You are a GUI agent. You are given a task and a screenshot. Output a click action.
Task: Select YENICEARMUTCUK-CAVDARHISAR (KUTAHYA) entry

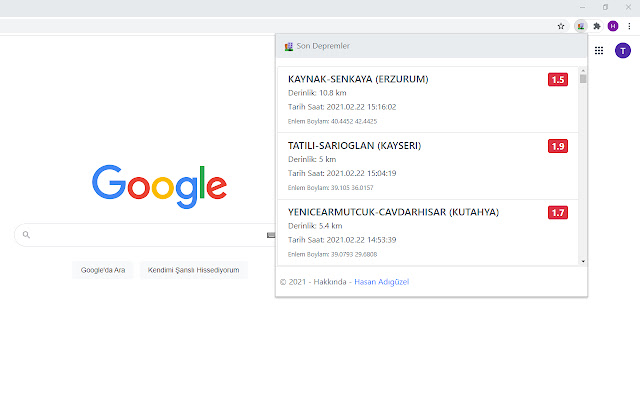pos(428,233)
